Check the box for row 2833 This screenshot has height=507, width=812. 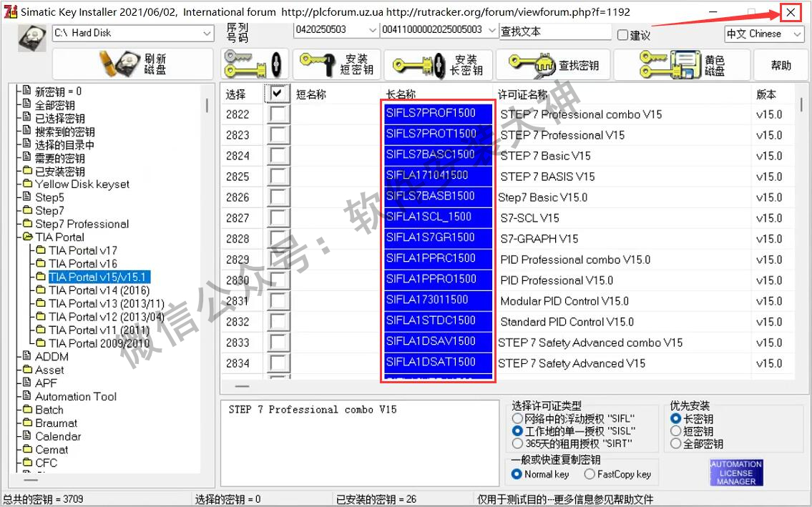coord(278,342)
